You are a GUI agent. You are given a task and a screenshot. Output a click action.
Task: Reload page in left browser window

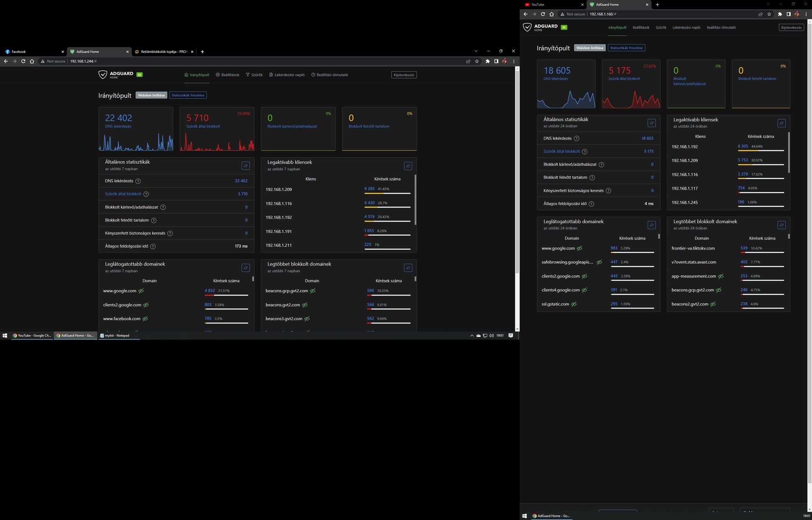pyautogui.click(x=23, y=61)
